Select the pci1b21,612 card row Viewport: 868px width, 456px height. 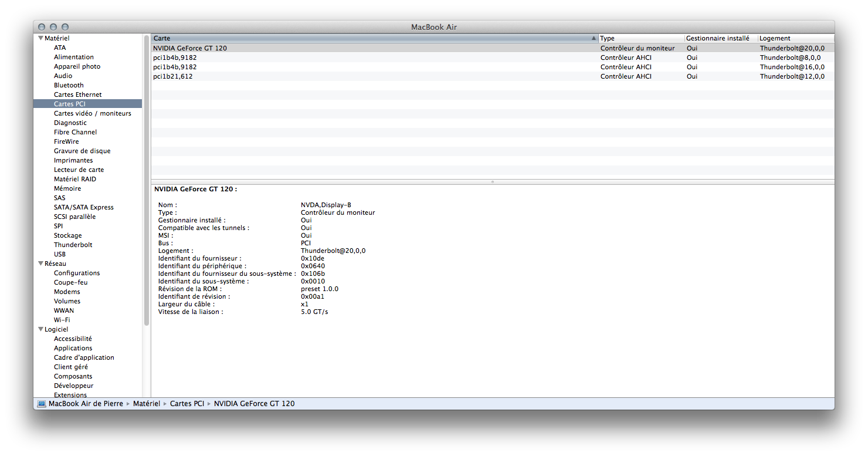pyautogui.click(x=493, y=76)
